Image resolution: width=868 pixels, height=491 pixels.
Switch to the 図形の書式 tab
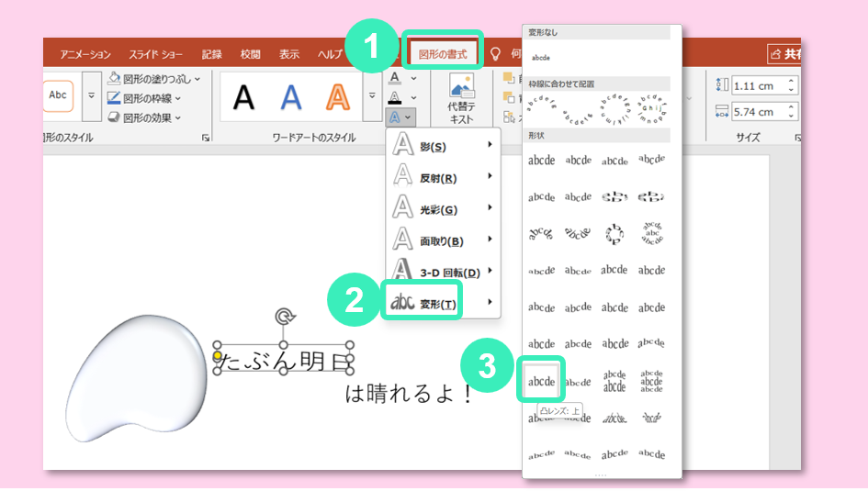pos(443,54)
